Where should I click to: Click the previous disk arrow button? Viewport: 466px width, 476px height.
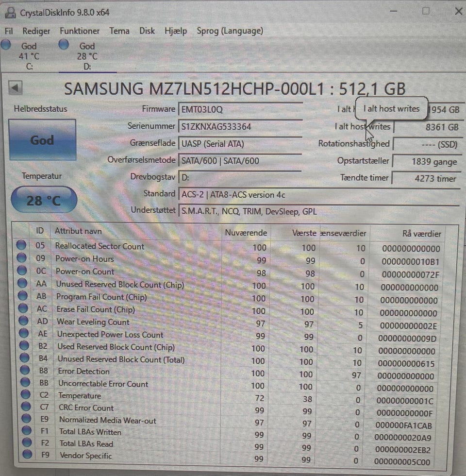pyautogui.click(x=15, y=88)
